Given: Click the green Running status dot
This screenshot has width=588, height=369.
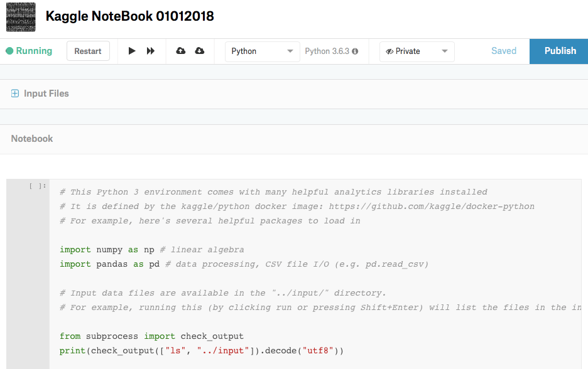Looking at the screenshot, I should [9, 51].
